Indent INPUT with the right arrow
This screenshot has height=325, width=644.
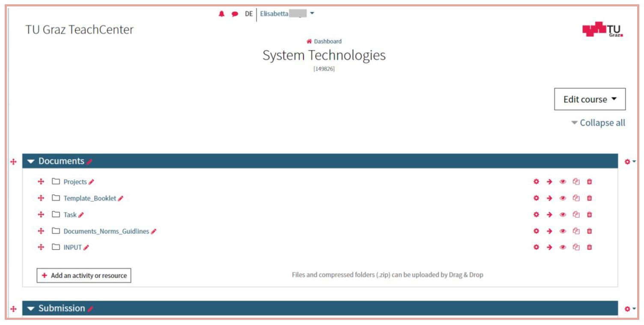coord(549,247)
